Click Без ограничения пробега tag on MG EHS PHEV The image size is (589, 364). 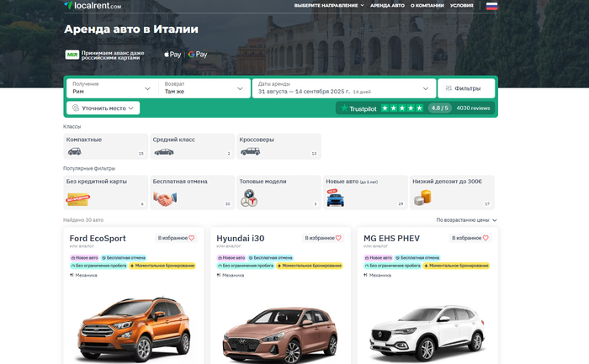pos(392,266)
